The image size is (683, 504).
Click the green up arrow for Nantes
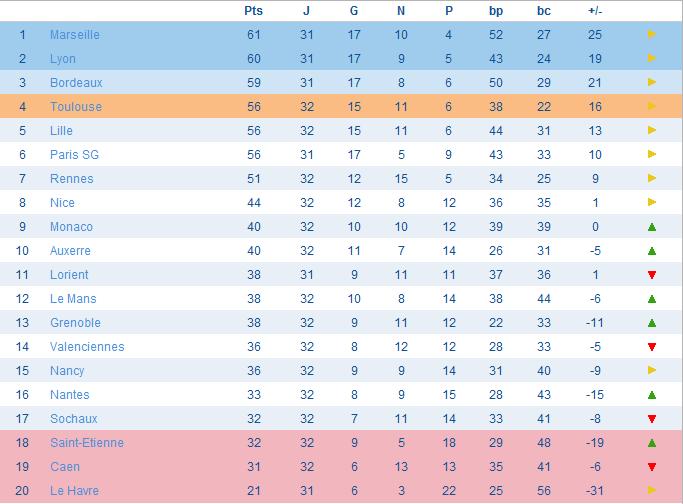click(x=652, y=395)
